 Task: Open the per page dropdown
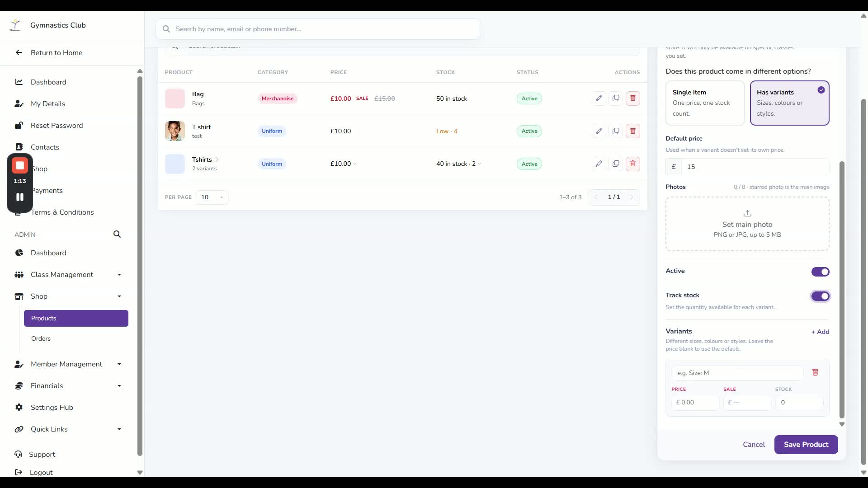(212, 197)
